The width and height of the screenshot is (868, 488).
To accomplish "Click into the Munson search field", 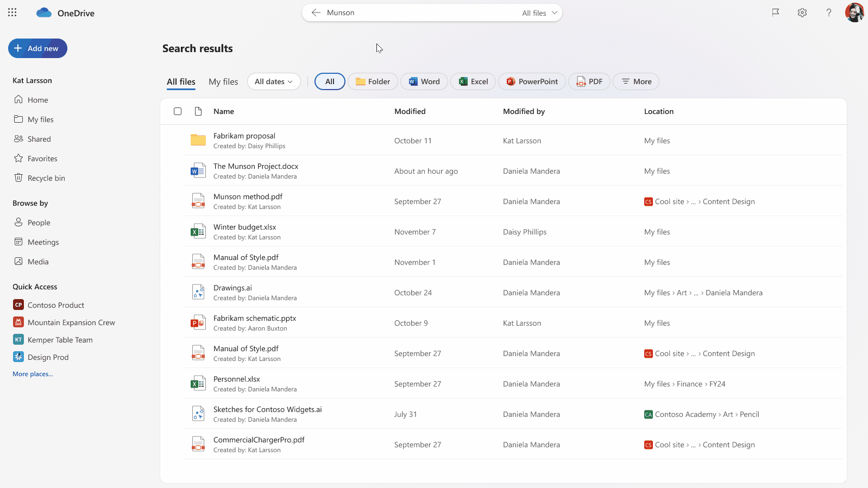I will coord(418,12).
